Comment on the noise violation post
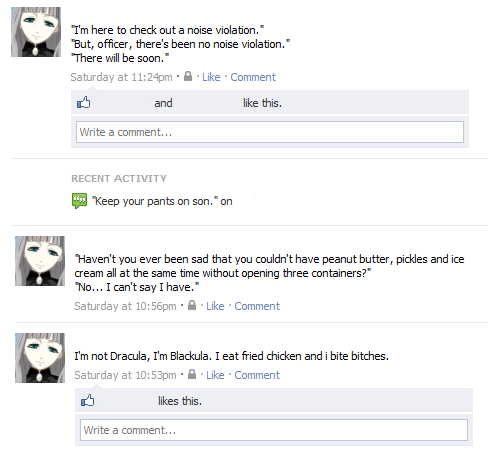 pyautogui.click(x=253, y=77)
